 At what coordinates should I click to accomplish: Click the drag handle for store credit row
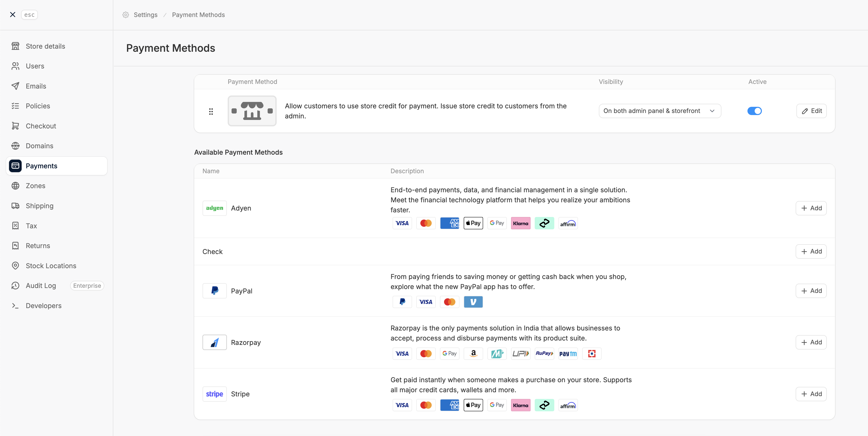pyautogui.click(x=211, y=111)
